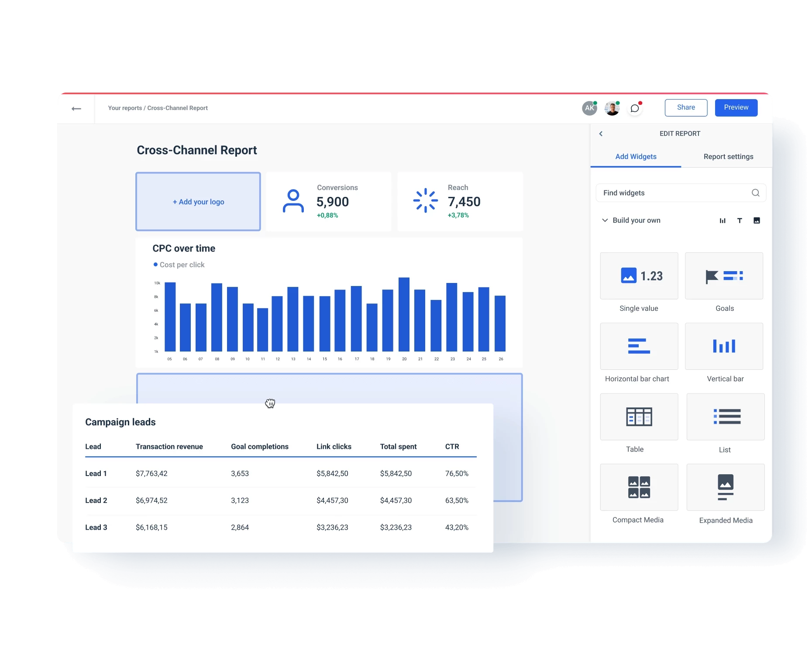Click the AK user avatar
Viewport: 812px width, 648px height.
click(x=589, y=108)
